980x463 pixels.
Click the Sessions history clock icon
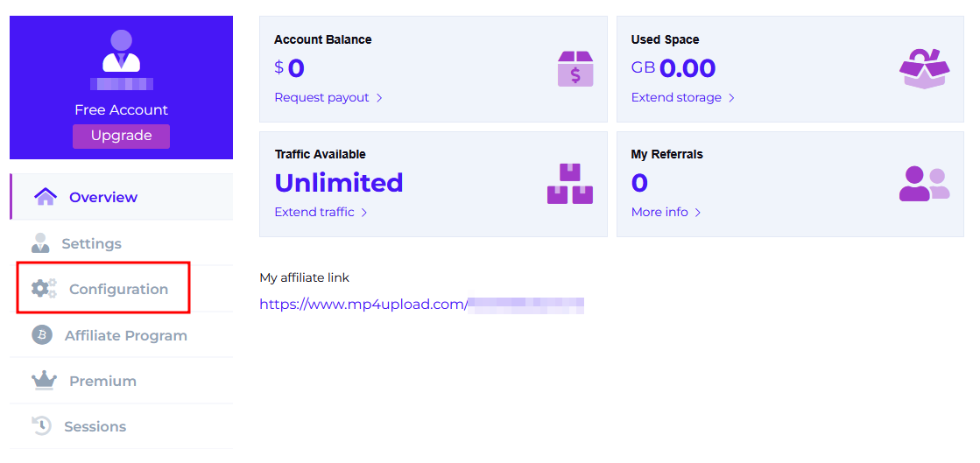(41, 425)
